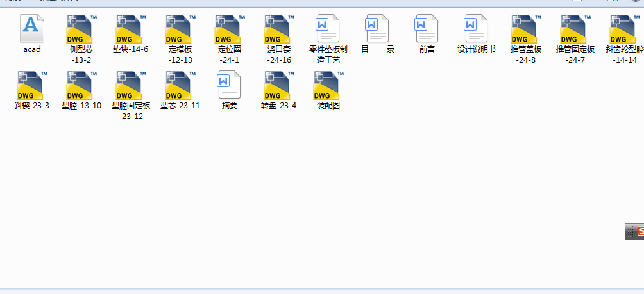Select the acad file icon
Image resolution: width=644 pixels, height=294 pixels.
click(31, 28)
